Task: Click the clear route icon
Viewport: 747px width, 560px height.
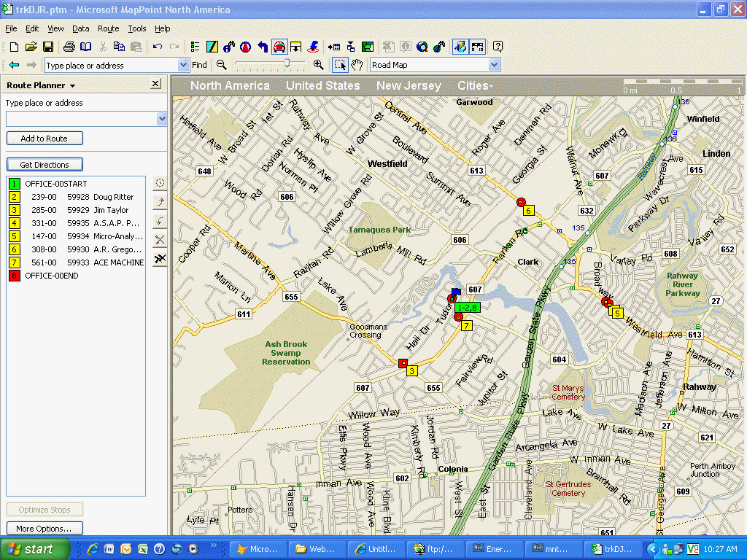Action: pyautogui.click(x=160, y=259)
